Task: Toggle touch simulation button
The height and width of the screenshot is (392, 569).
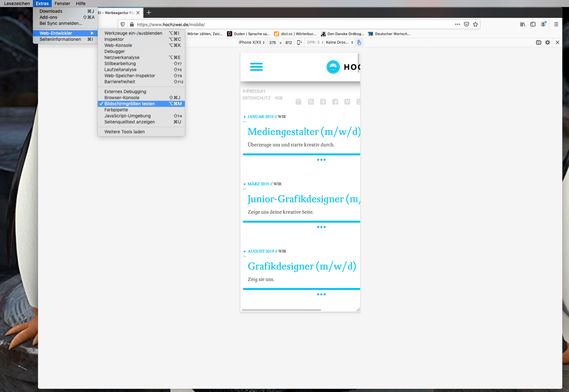Action: (x=359, y=42)
